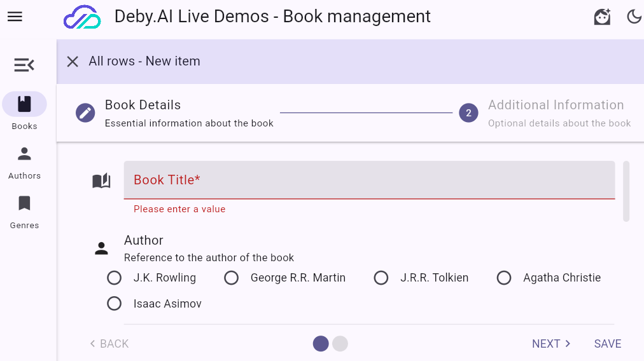Viewport: 644px width, 361px height.
Task: Collapse the left sidebar navigation
Action: pos(24,65)
